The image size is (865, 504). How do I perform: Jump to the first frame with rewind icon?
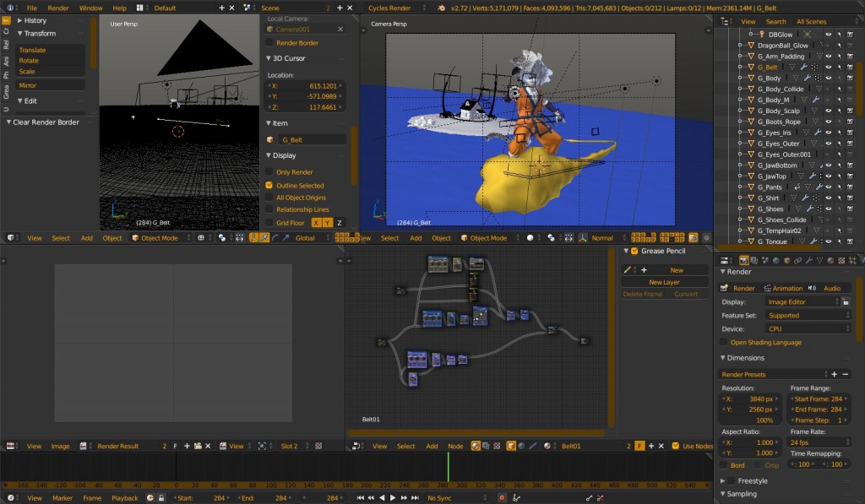360,498
